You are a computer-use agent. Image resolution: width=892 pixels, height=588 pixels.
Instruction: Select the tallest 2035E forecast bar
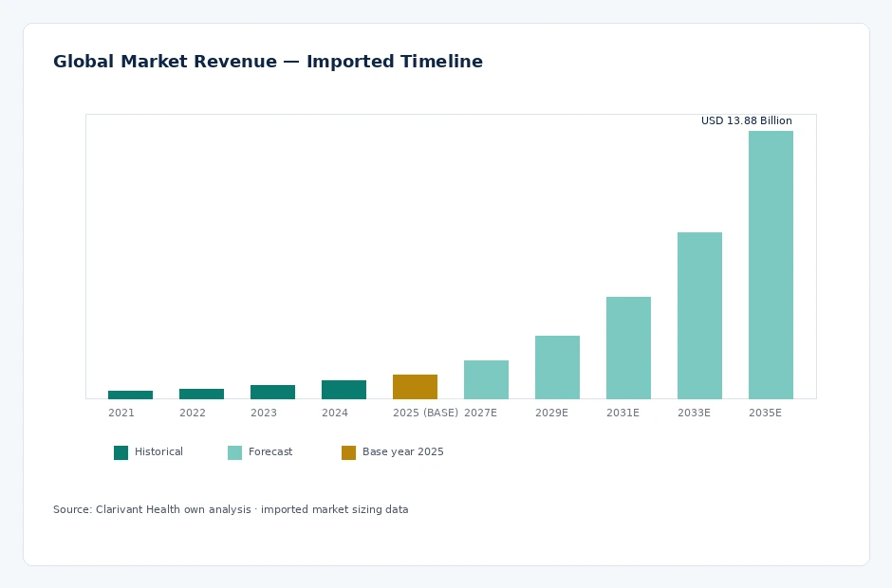click(771, 265)
